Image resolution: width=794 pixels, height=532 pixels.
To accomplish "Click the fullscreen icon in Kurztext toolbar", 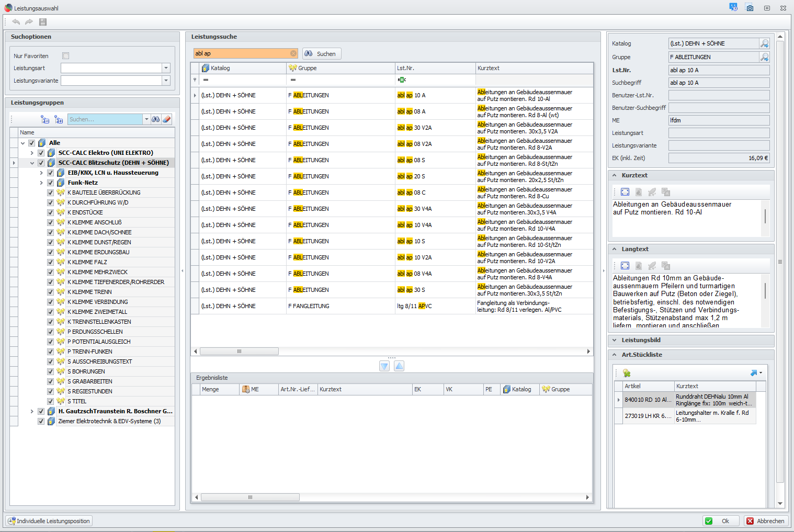I will tap(625, 192).
